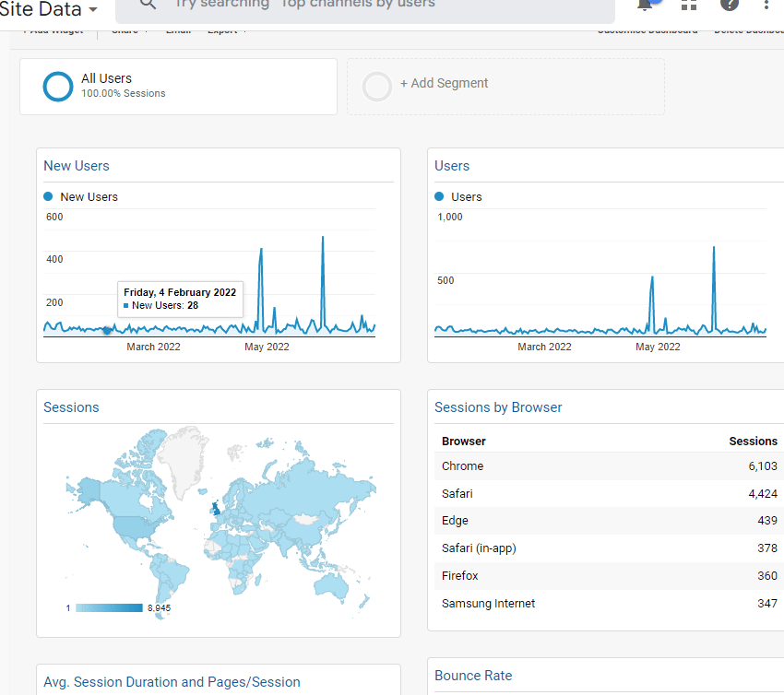This screenshot has height=695, width=784.
Task: Select the Firefox browser row
Action: (609, 575)
